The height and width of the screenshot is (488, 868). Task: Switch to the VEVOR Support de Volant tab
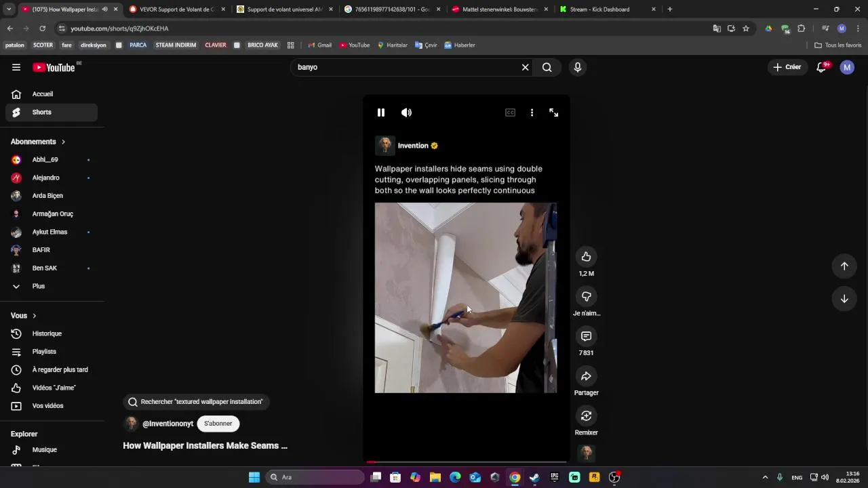pos(178,9)
